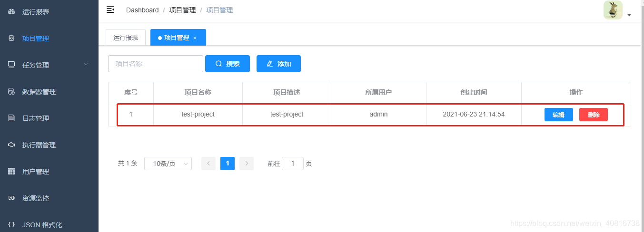The image size is (644, 232).
Task: Click the document icon beside 日志管理
Action: 11,118
